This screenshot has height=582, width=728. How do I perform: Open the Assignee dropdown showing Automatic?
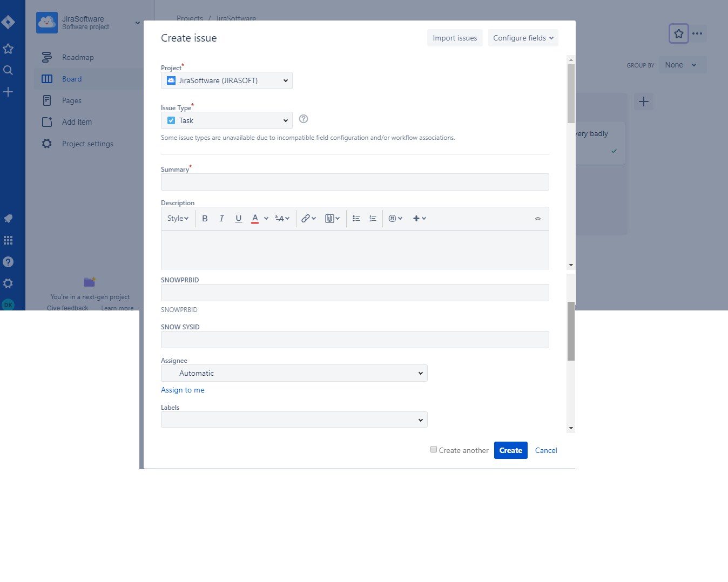click(x=294, y=373)
